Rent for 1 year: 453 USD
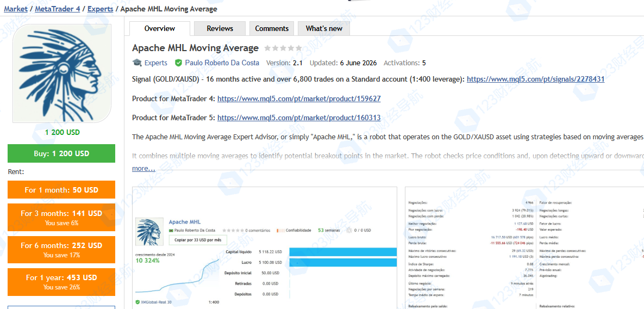Image resolution: width=644 pixels, height=309 pixels. click(x=61, y=282)
